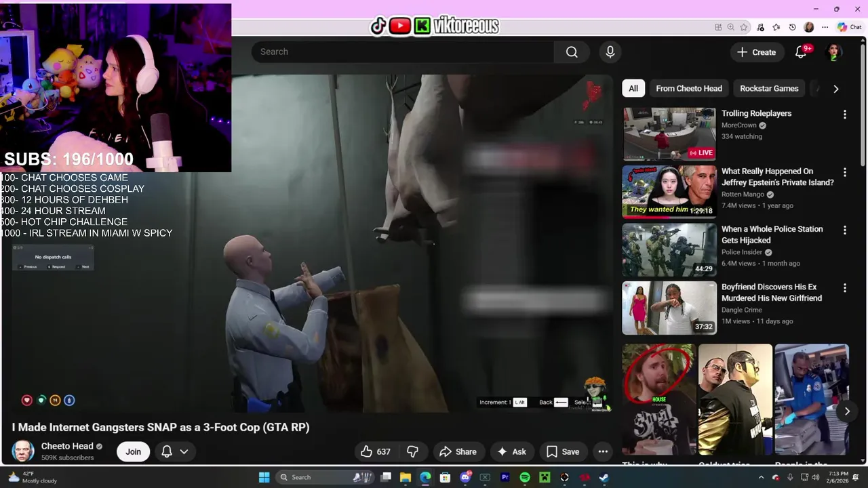Click Police Insider channel name

[x=742, y=252]
